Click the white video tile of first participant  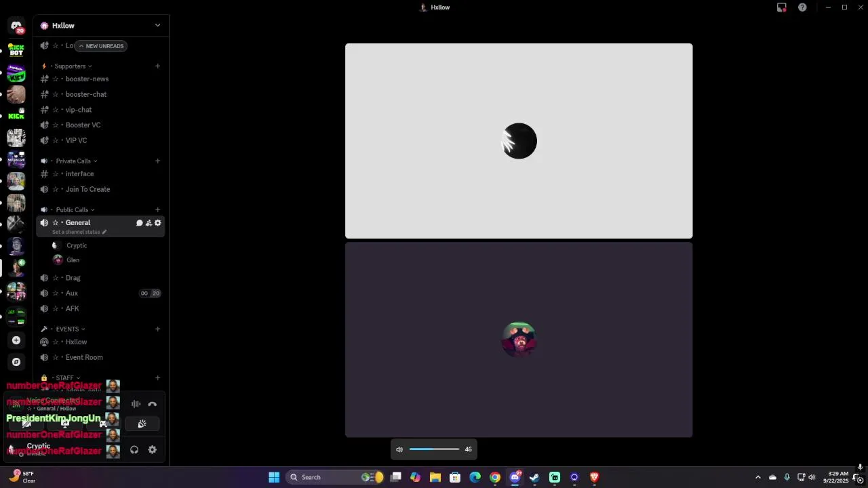[x=519, y=141]
